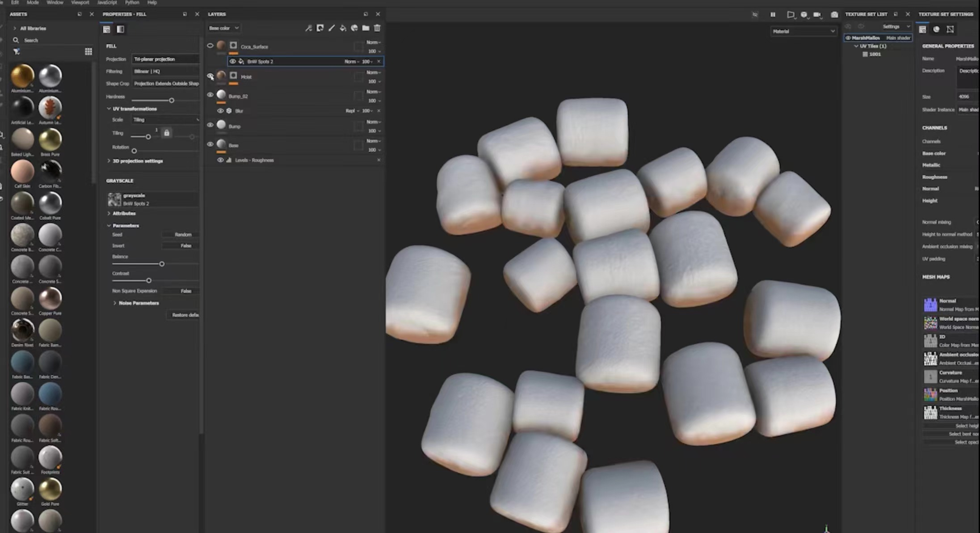Add an effect with the magic wand icon
The width and height of the screenshot is (980, 533).
tap(308, 28)
